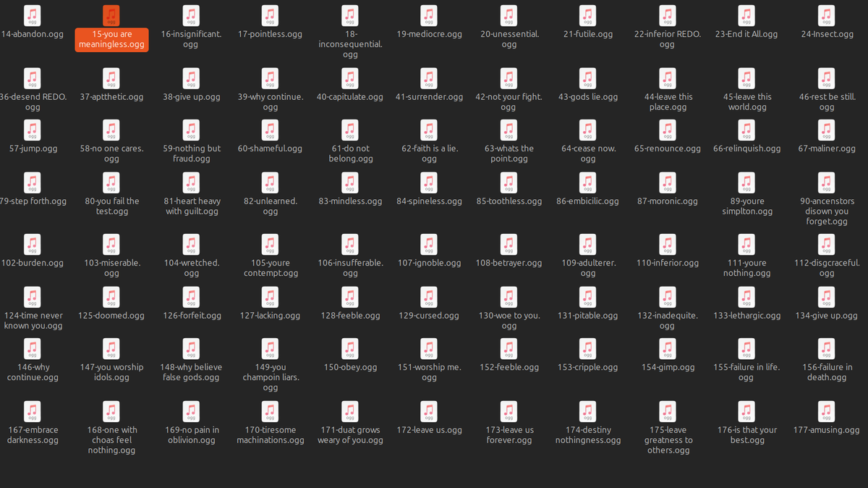Select the '125-doomed.ogg' filename
The height and width of the screenshot is (488, 868).
click(111, 316)
